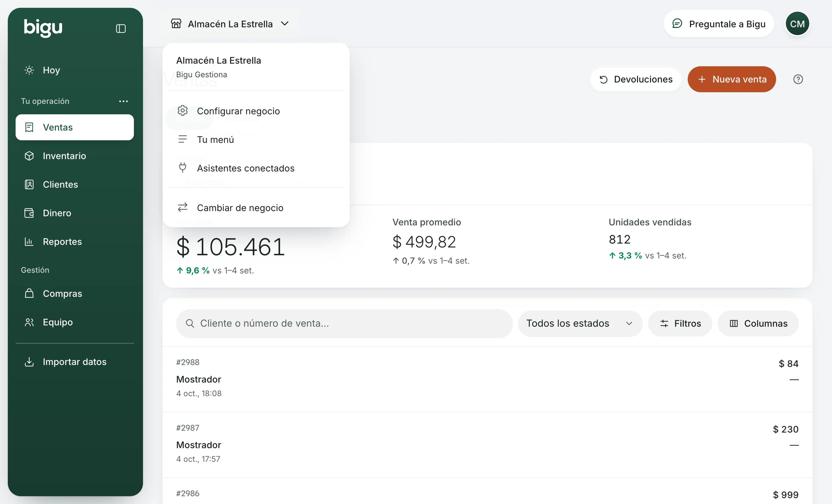Open the Tu operación three-dots menu

pos(123,101)
